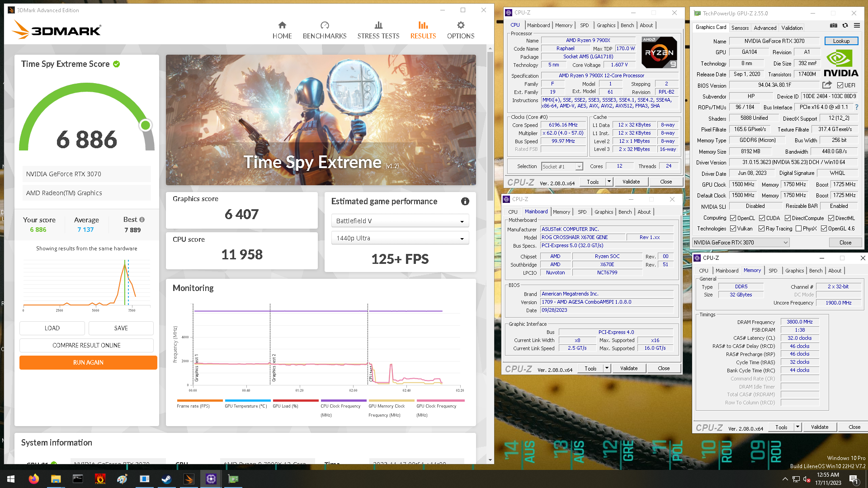Click COMPARE RESULT ONLINE
This screenshot has width=868, height=488.
pos(86,345)
